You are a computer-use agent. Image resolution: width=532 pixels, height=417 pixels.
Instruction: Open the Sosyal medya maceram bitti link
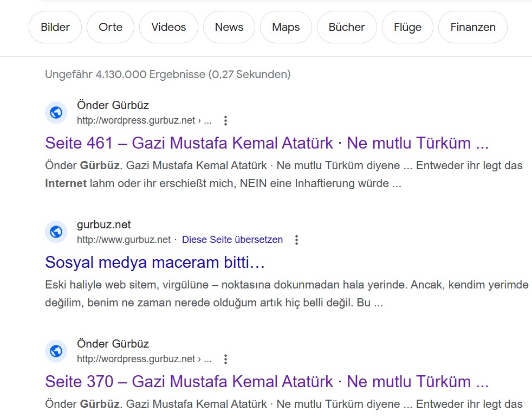(x=155, y=262)
